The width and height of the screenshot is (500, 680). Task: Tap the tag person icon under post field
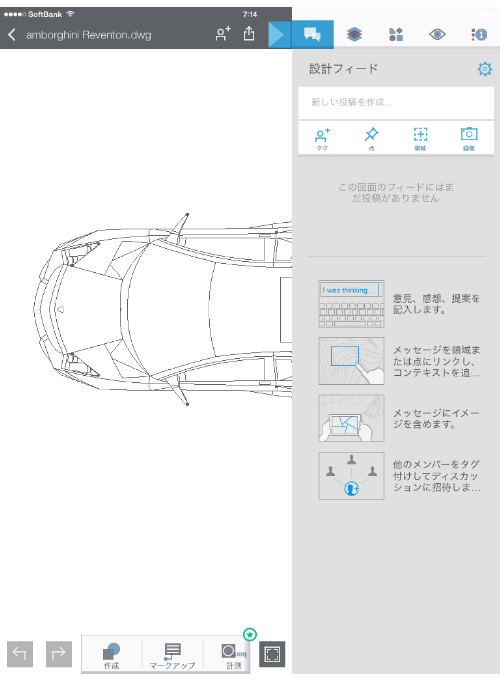click(x=322, y=139)
